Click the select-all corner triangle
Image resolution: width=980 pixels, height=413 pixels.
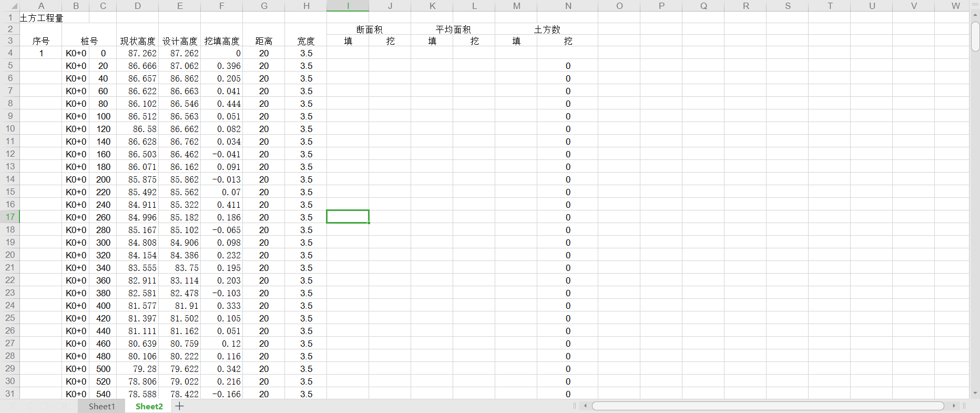coord(14,6)
